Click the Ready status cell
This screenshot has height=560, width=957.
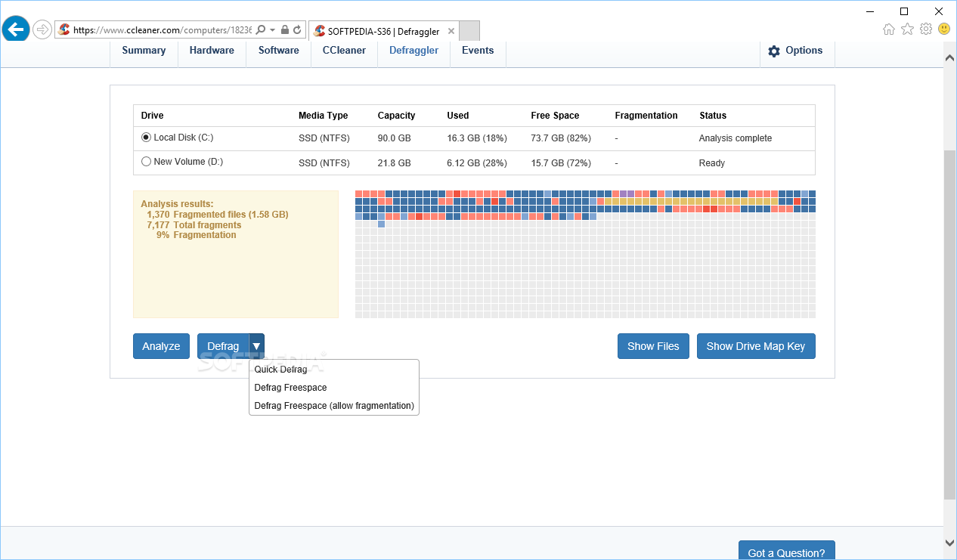pos(712,163)
